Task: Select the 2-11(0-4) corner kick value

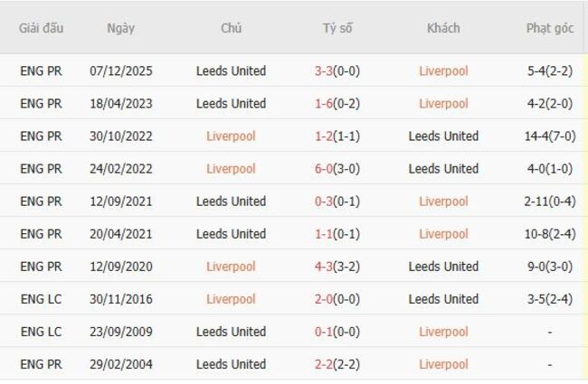Action: (x=549, y=201)
